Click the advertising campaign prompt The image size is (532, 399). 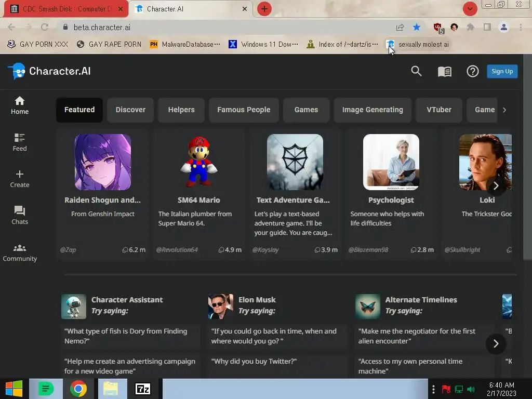click(x=130, y=366)
